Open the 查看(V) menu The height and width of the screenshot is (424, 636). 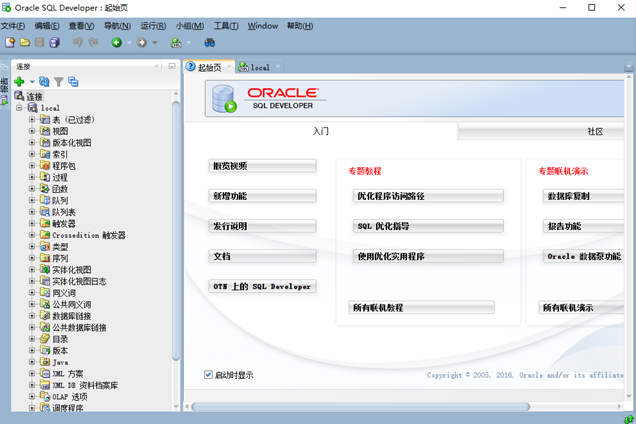pos(81,26)
